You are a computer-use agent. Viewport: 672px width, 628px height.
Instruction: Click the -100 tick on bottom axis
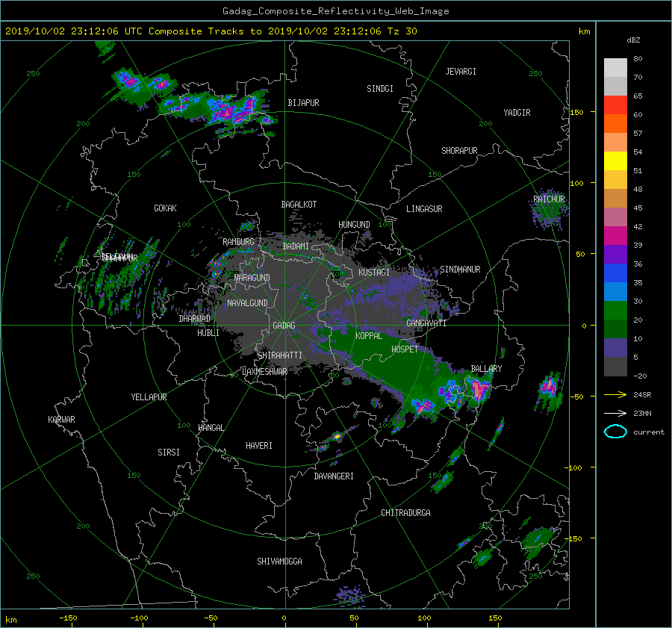point(139,618)
